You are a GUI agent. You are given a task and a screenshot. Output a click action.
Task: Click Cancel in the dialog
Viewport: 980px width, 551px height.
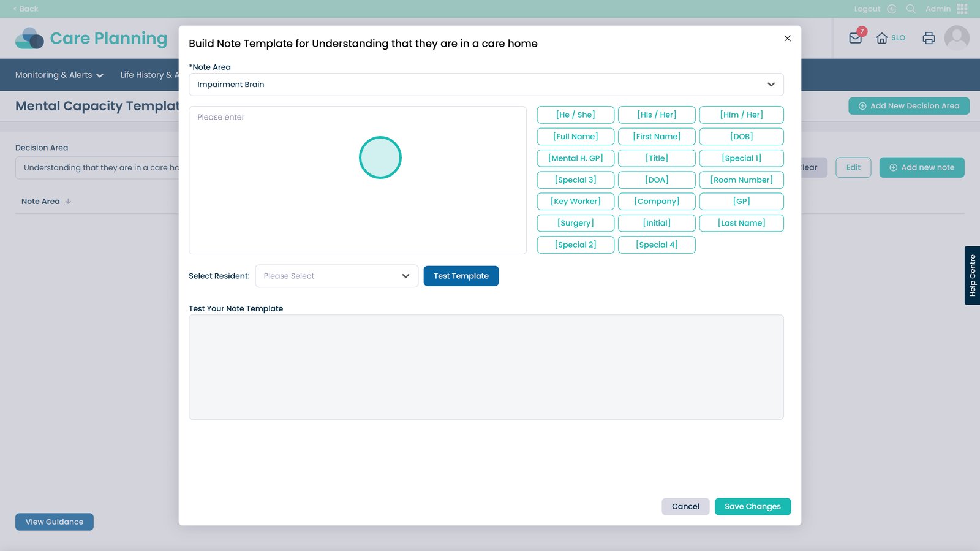[x=685, y=506]
